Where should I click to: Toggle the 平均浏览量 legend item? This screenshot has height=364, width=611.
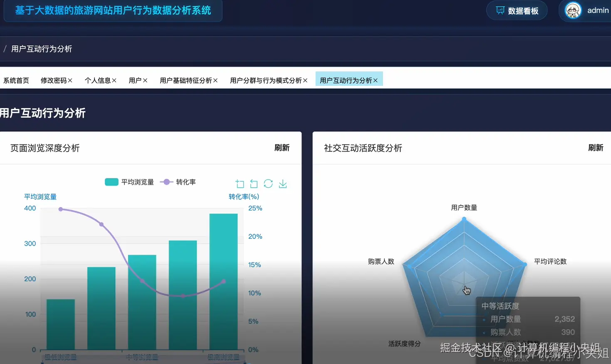click(x=129, y=182)
